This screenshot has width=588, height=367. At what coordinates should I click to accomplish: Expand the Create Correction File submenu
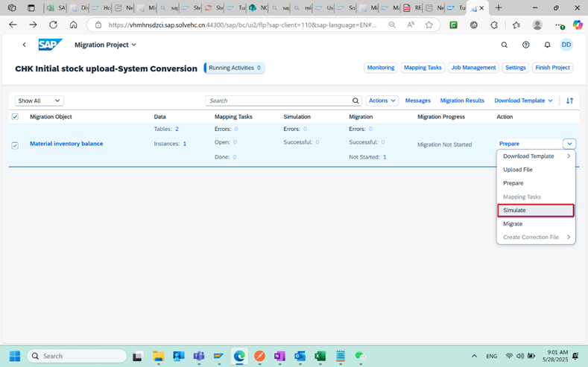tap(536, 237)
